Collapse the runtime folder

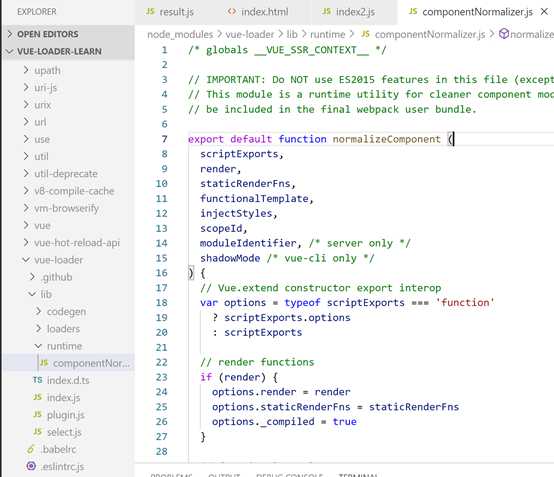point(39,346)
